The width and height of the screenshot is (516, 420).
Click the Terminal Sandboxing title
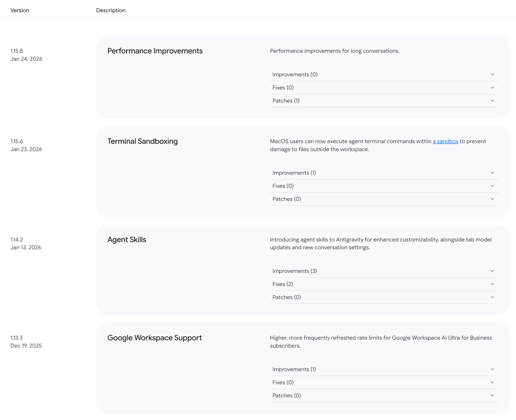point(142,141)
